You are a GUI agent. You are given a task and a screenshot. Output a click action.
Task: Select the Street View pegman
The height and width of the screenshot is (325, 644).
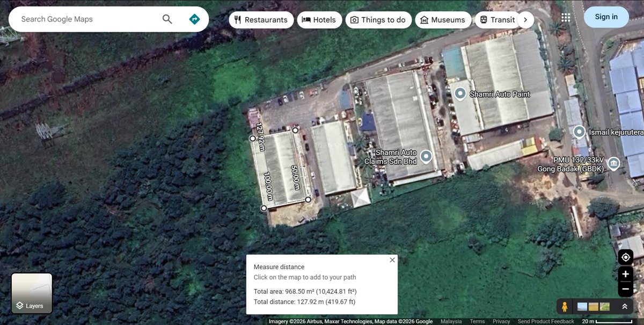pyautogui.click(x=565, y=307)
